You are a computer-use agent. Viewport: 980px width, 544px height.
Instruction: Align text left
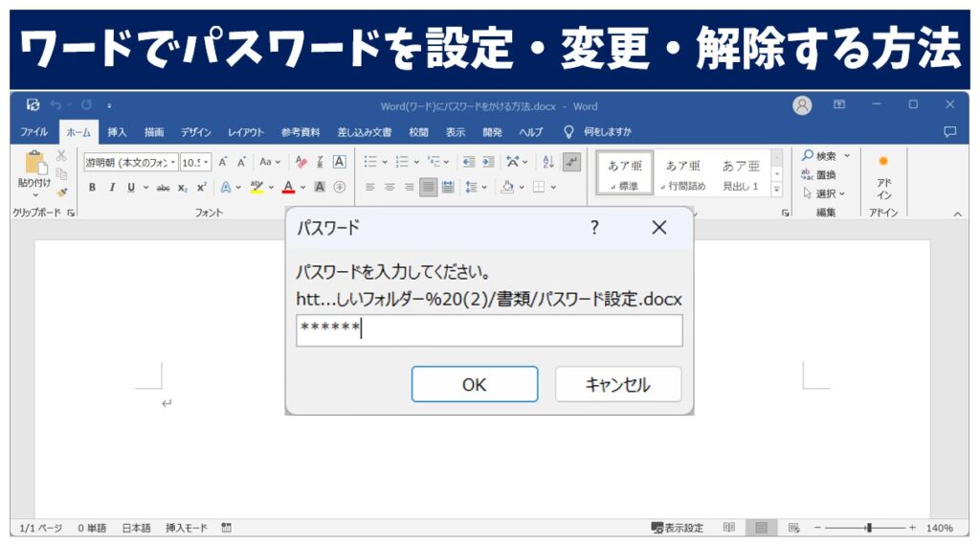pos(370,187)
